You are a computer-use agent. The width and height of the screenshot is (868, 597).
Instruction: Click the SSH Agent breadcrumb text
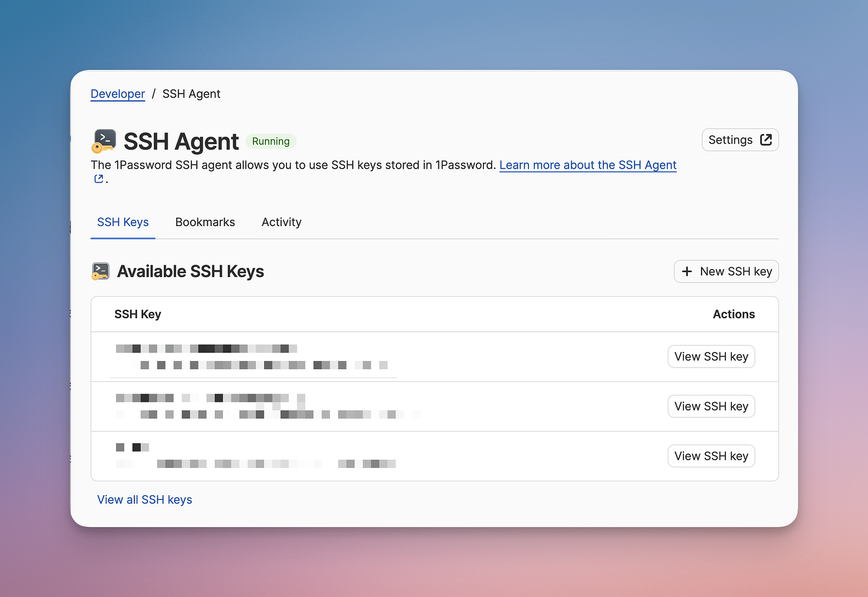(192, 94)
